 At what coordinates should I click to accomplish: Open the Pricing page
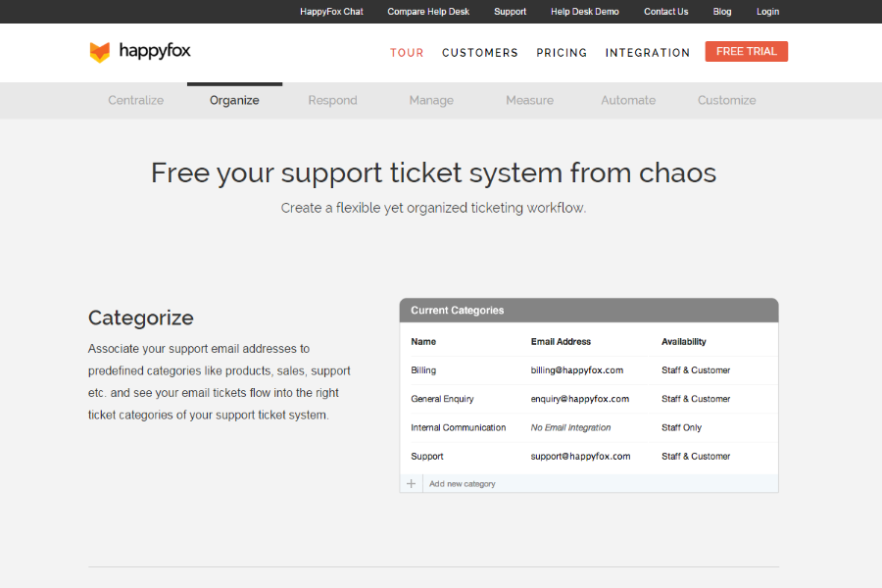coord(562,53)
